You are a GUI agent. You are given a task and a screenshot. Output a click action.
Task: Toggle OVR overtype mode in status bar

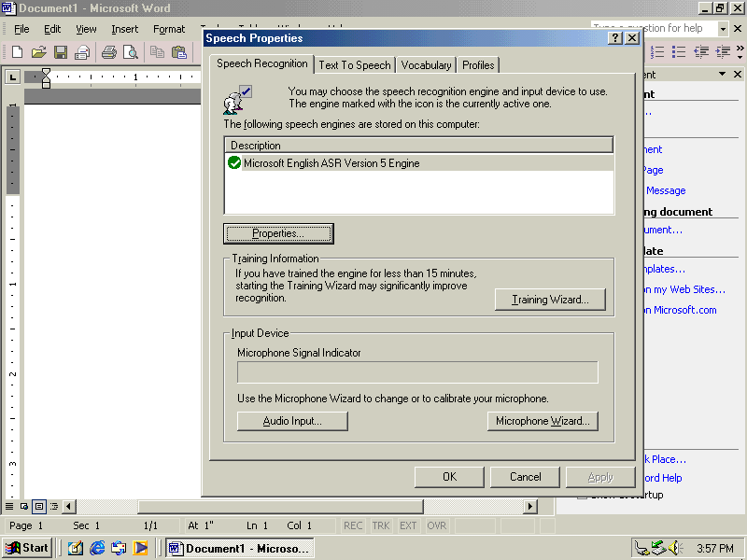coord(436,525)
